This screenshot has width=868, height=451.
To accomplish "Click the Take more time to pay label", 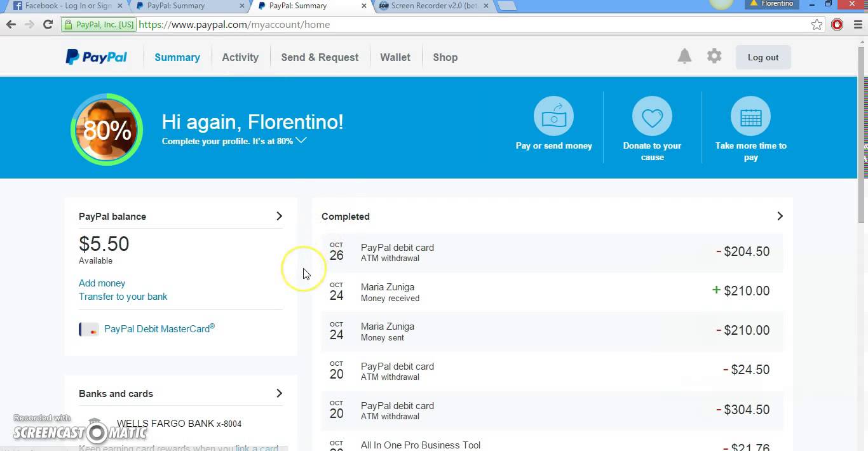I will click(x=750, y=151).
